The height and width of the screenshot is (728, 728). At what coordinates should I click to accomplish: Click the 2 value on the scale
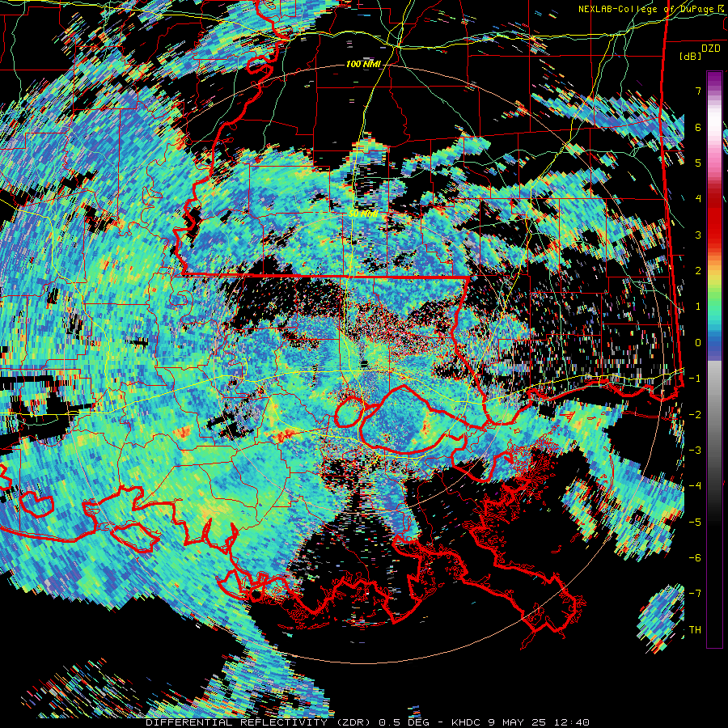698,271
